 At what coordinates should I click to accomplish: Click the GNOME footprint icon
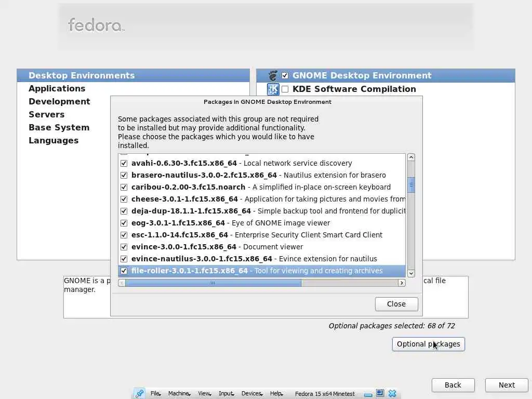click(273, 75)
